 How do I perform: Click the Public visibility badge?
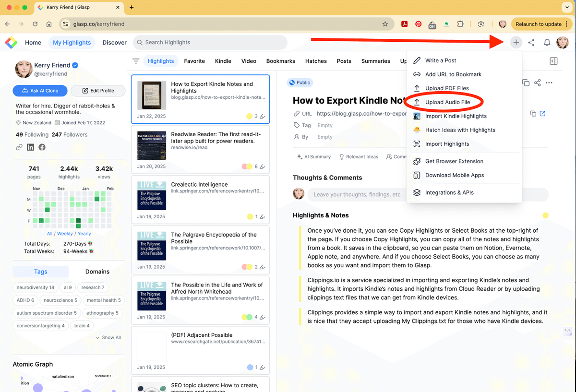pyautogui.click(x=300, y=83)
